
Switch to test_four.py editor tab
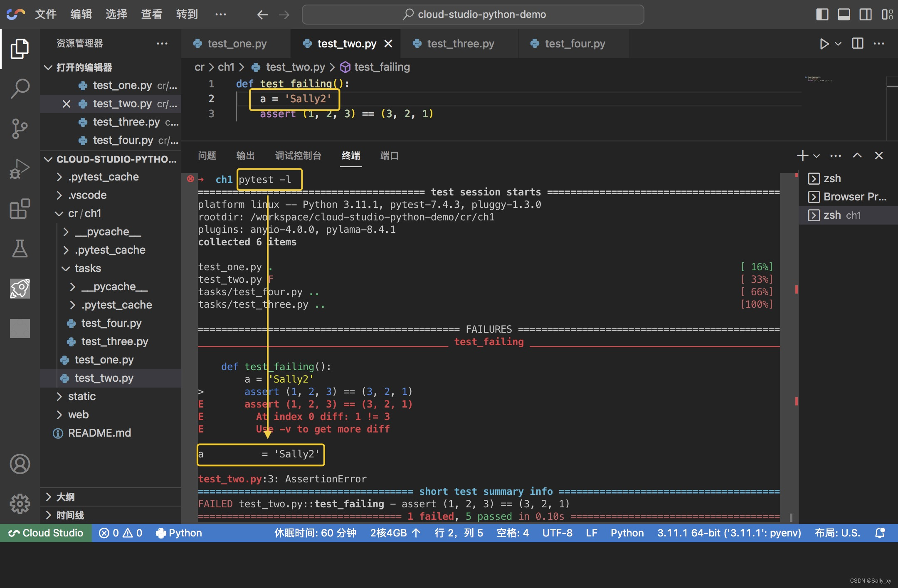pos(574,44)
